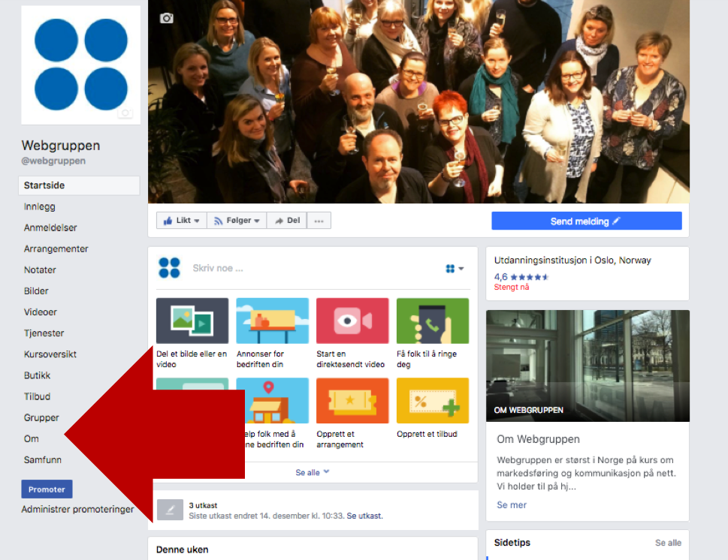
Task: Click the 'Om Webgruppen' heading
Action: (538, 439)
